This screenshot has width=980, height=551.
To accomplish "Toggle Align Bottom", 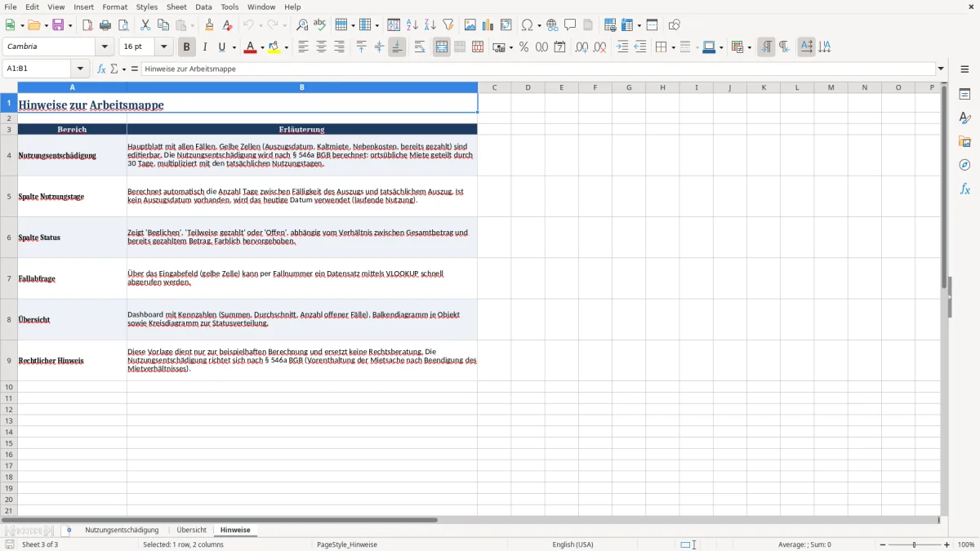I will [x=397, y=47].
